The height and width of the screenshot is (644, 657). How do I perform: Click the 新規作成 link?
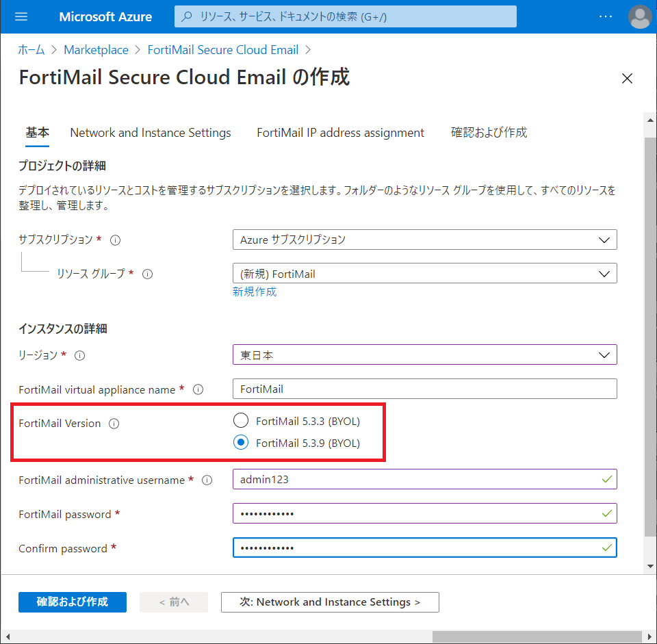tap(255, 292)
